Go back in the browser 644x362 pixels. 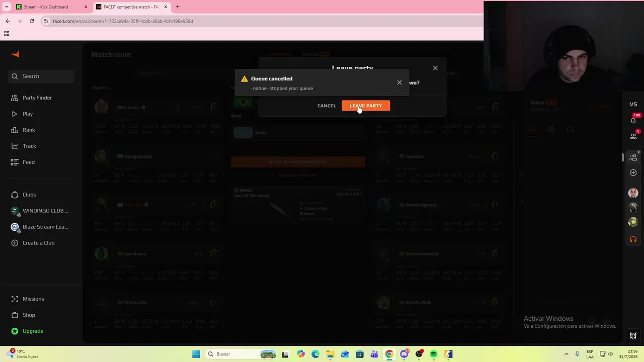(x=8, y=21)
